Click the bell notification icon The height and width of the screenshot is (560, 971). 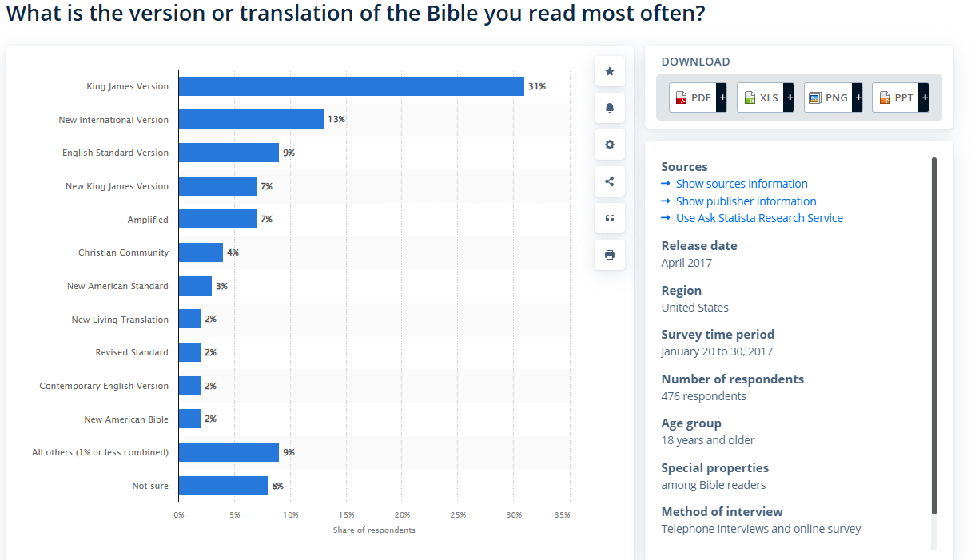click(610, 108)
